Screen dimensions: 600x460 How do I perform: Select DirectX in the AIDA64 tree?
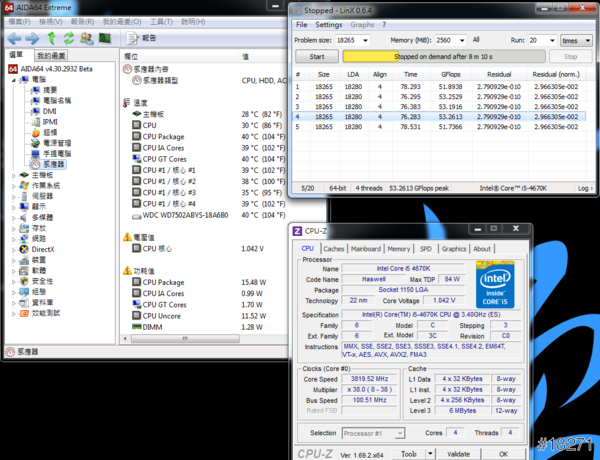click(x=45, y=248)
